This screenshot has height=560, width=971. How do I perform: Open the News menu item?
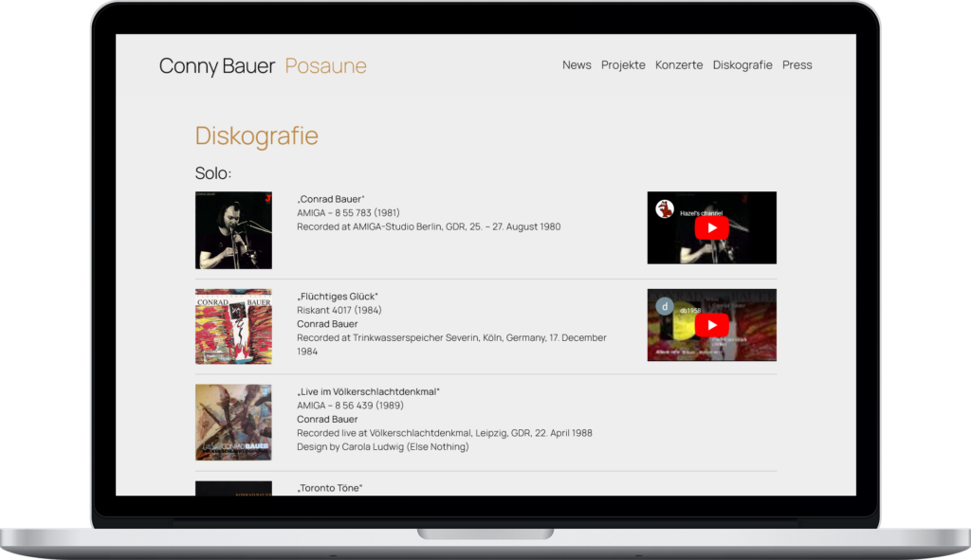tap(577, 65)
